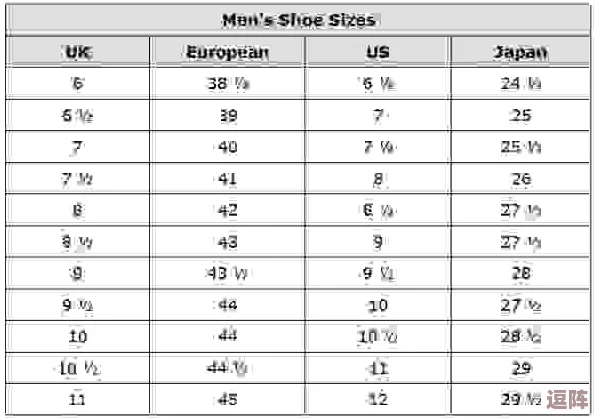
Task: Click European size 40 cell
Action: [x=227, y=147]
